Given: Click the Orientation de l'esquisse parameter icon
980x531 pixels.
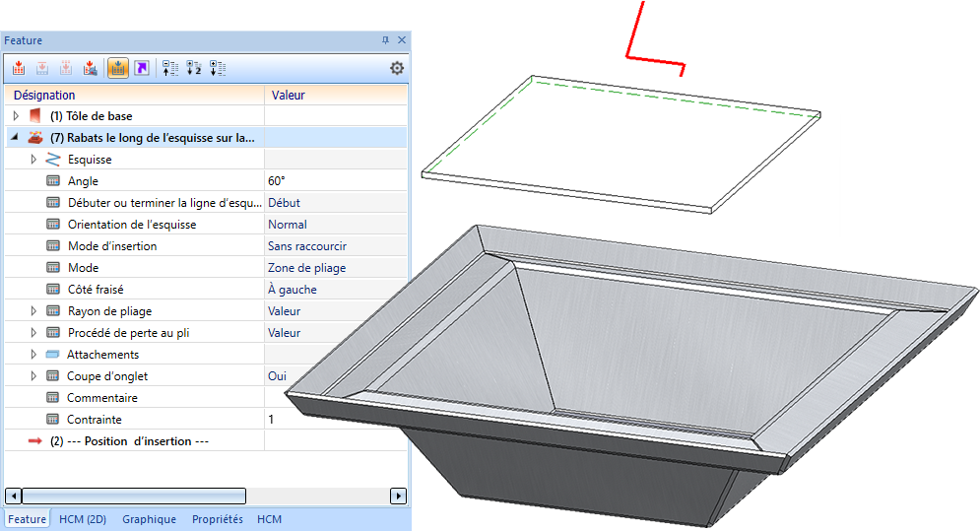Looking at the screenshot, I should (x=53, y=224).
